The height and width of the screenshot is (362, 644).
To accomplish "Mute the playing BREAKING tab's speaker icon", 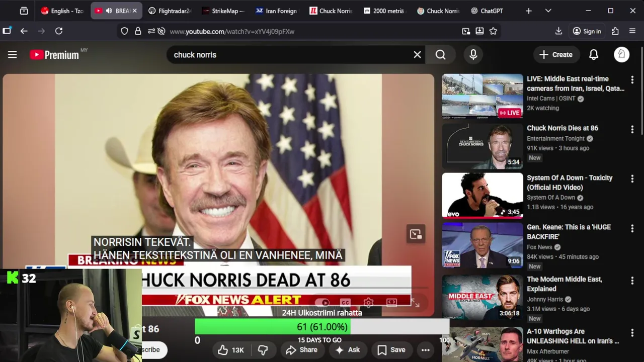I will click(109, 11).
